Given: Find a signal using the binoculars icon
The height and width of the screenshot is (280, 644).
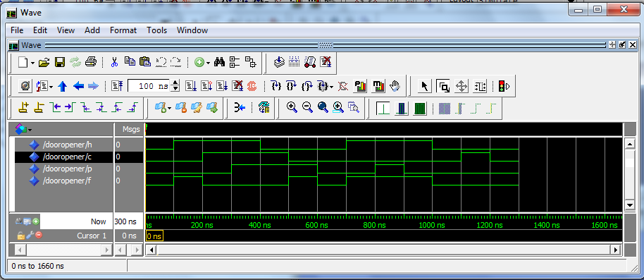Looking at the screenshot, I should (219, 62).
